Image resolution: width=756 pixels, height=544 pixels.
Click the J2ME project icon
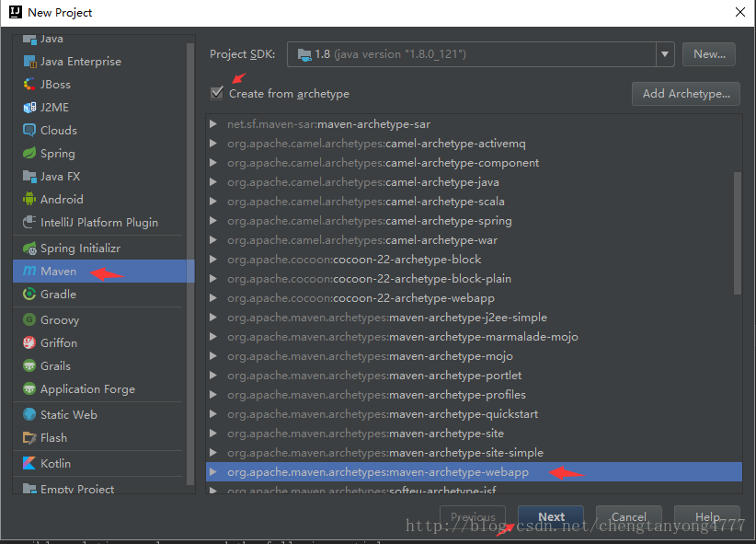click(x=29, y=107)
